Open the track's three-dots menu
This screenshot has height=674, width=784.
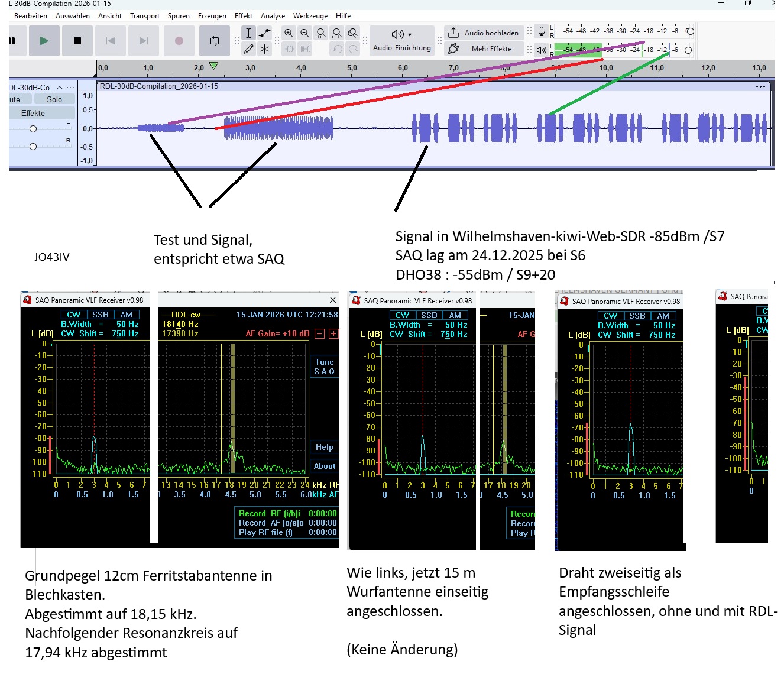[x=70, y=88]
